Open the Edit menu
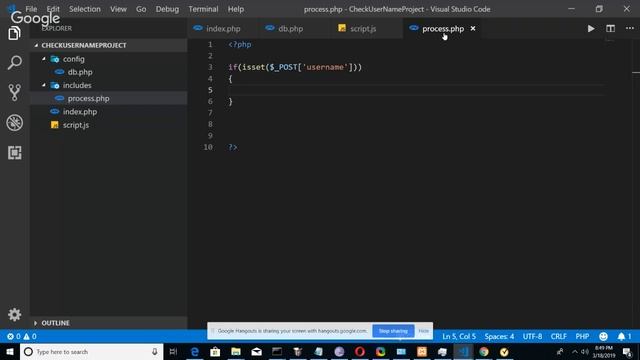The width and height of the screenshot is (640, 360). 53,9
